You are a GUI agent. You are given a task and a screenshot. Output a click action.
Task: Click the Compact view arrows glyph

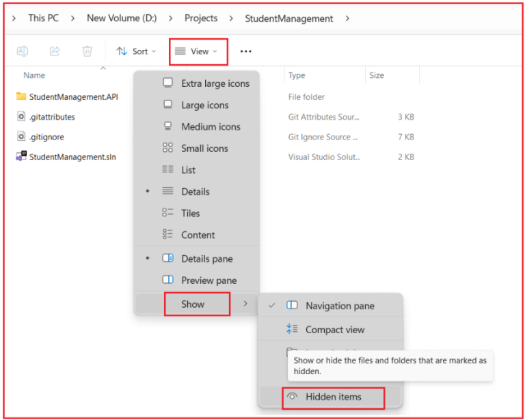pyautogui.click(x=292, y=329)
